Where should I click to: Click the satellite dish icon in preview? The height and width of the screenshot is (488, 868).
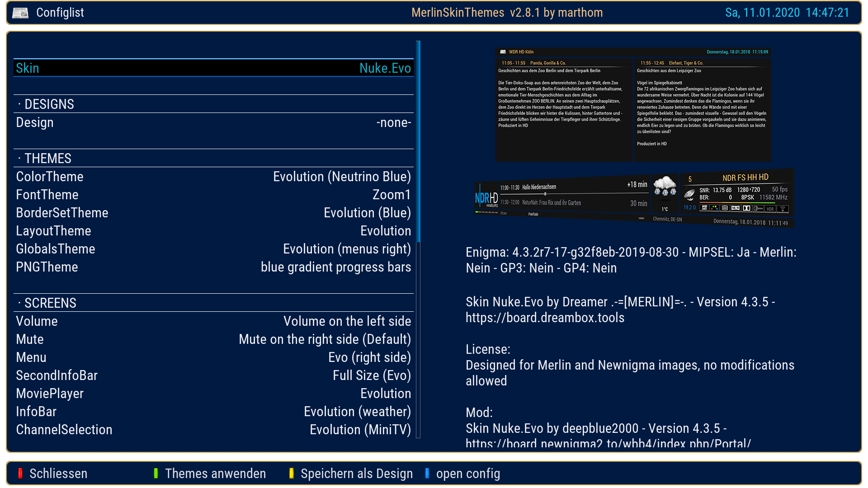689,194
